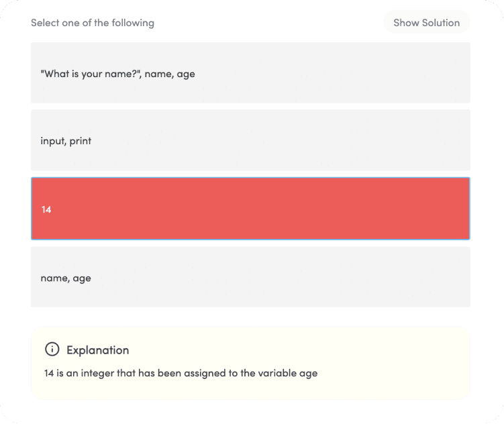Click the "name, age" text in last option
The height and width of the screenshot is (424, 504).
(x=66, y=278)
